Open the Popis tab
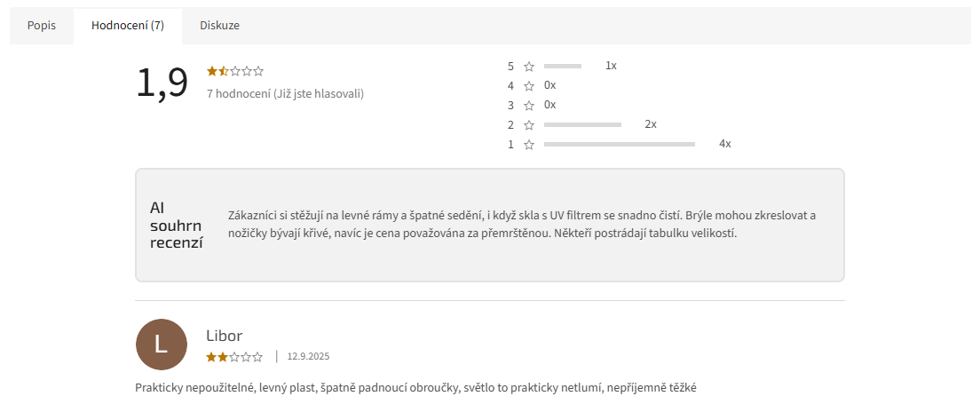The height and width of the screenshot is (404, 980). pos(42,26)
